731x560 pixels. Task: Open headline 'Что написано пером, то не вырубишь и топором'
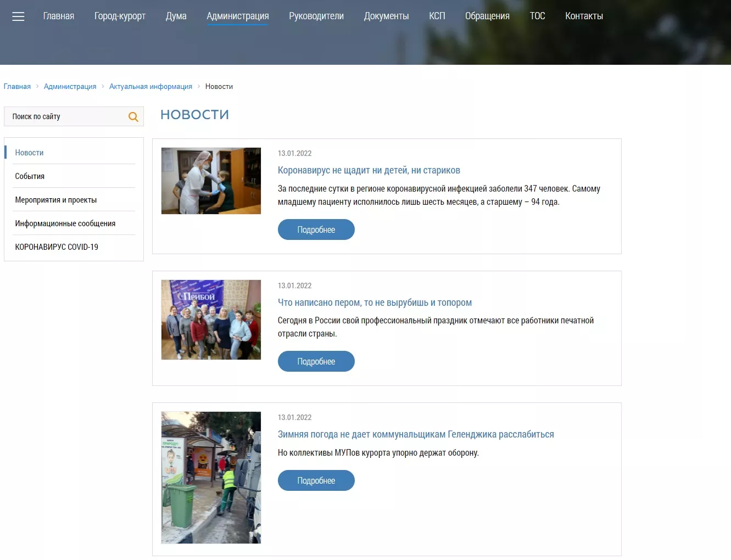point(375,303)
